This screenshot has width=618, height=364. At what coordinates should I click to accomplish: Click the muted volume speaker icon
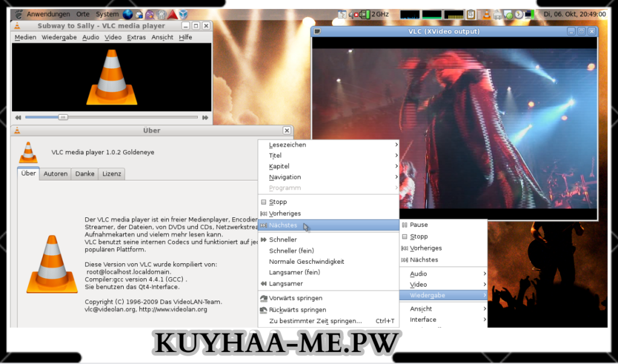[353, 14]
